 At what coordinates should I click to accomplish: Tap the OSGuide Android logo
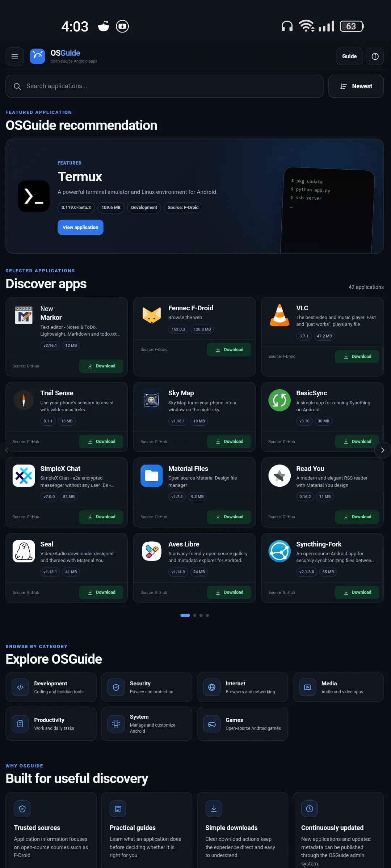click(x=37, y=56)
